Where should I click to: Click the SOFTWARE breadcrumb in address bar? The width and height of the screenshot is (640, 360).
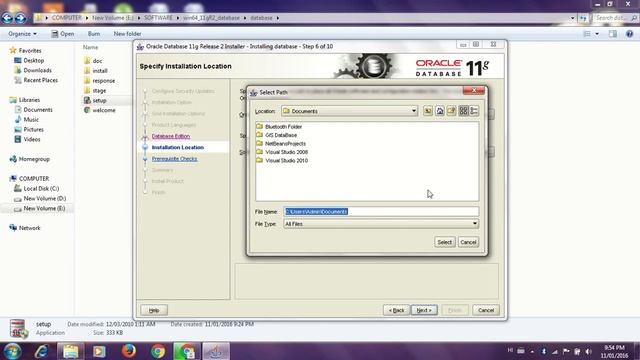[158, 18]
